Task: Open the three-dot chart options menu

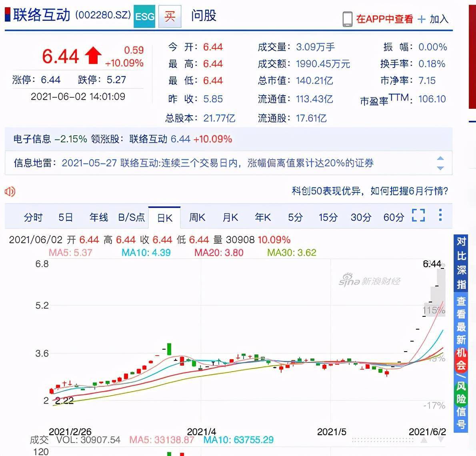Action: [x=440, y=215]
